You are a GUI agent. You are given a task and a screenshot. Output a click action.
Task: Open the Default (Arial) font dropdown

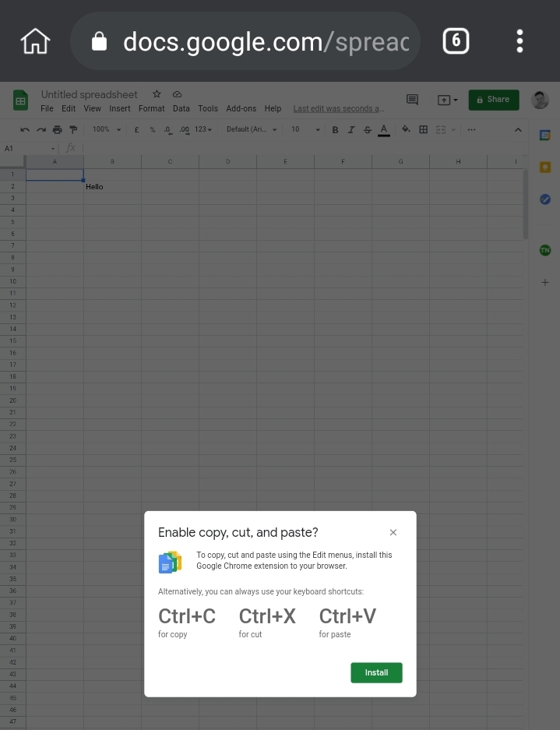coord(252,129)
